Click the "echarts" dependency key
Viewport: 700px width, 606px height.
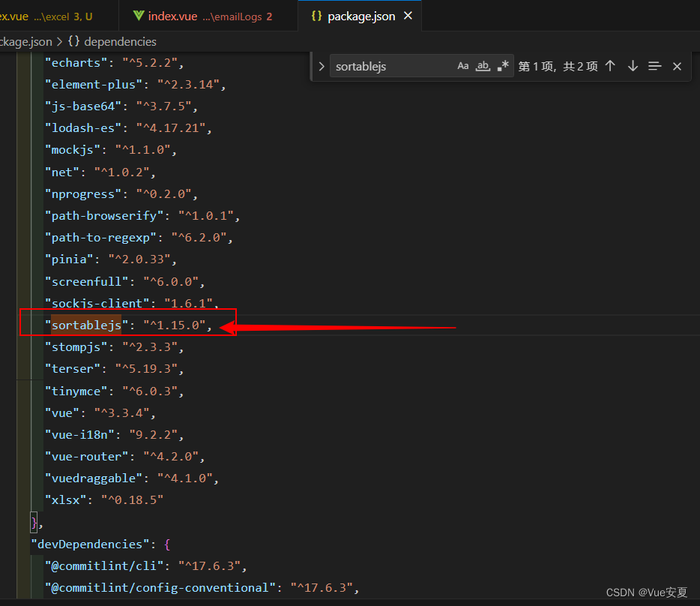coord(76,62)
